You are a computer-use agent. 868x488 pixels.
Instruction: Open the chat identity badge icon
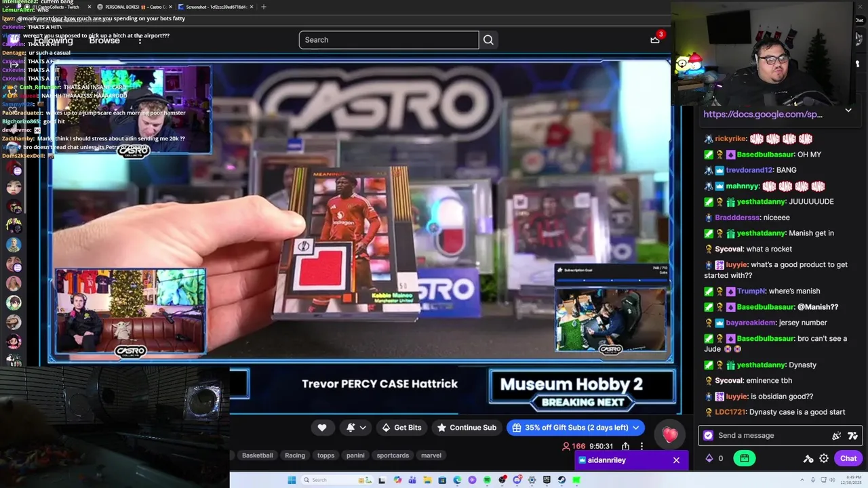click(709, 435)
